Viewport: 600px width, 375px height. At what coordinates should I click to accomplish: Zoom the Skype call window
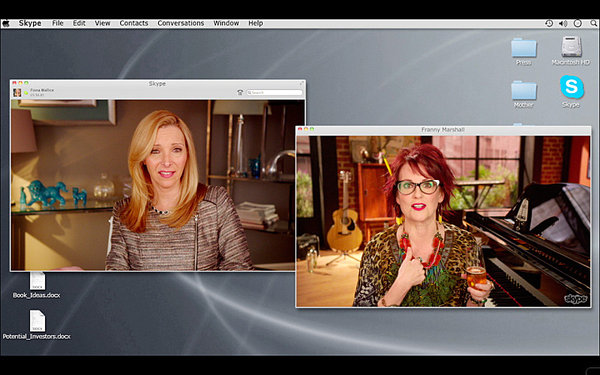pos(26,83)
